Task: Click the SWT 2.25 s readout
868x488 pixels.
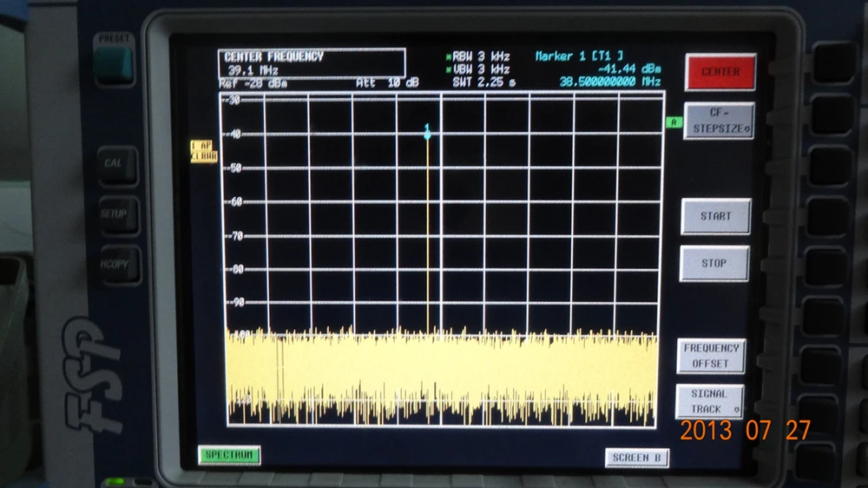Action: 483,82
